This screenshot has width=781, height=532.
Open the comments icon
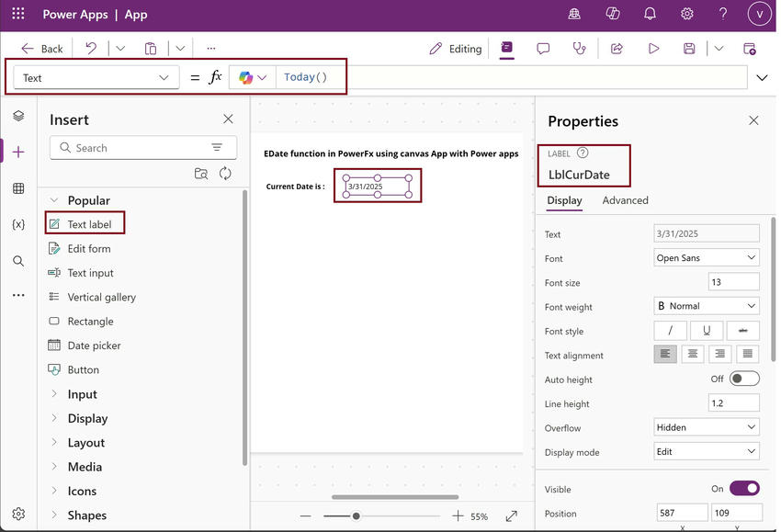[543, 49]
